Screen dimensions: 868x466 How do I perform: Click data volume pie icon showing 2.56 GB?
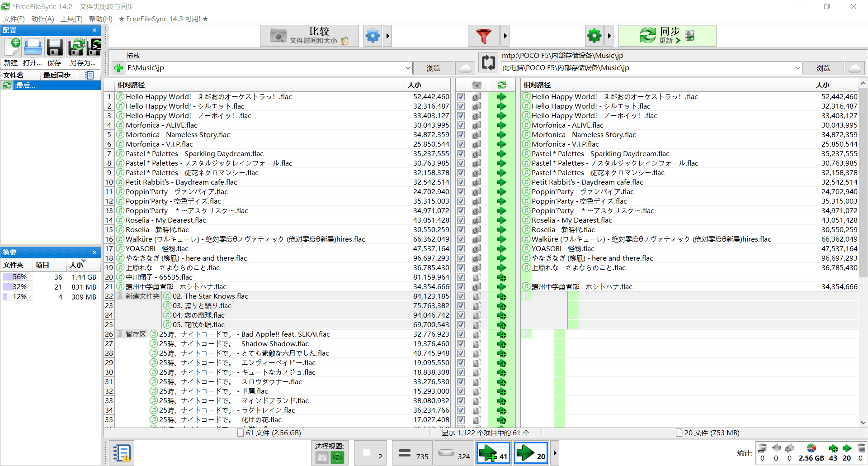coord(811,448)
